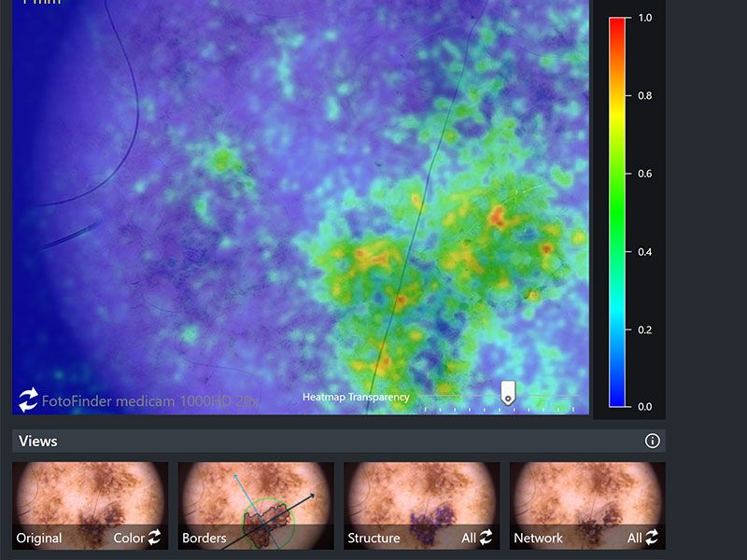Click the left end of transparency slider track
Viewport: 747px width, 560px height.
(426, 398)
